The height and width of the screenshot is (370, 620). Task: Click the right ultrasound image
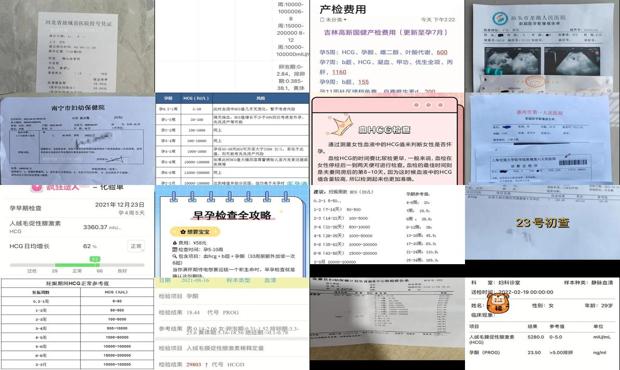coord(572,60)
